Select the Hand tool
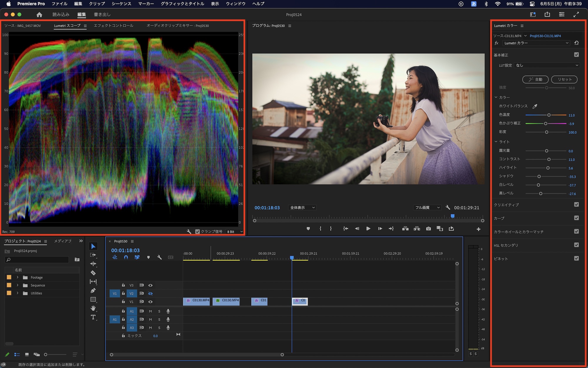The width and height of the screenshot is (588, 368). [x=93, y=308]
